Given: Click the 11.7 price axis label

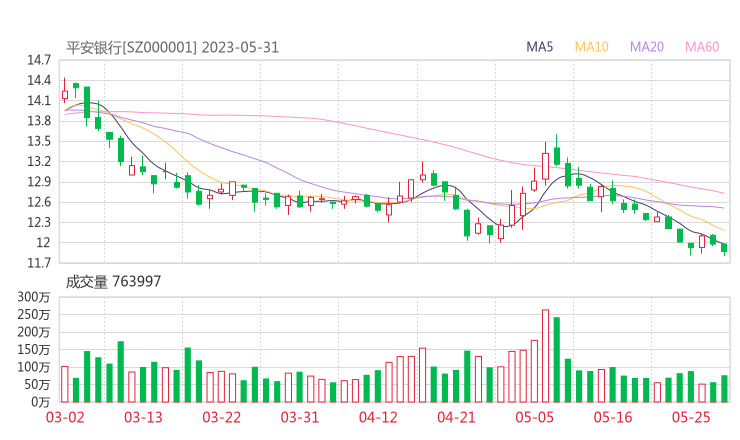Looking at the screenshot, I should coord(39,263).
